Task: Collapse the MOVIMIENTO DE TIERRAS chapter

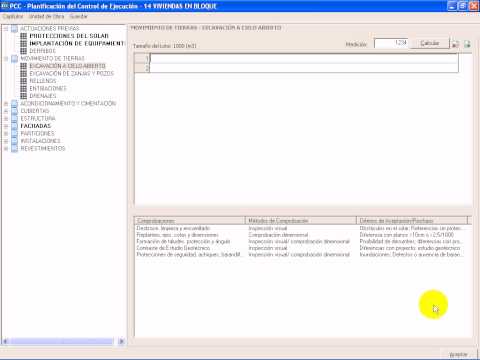Action: coord(6,59)
